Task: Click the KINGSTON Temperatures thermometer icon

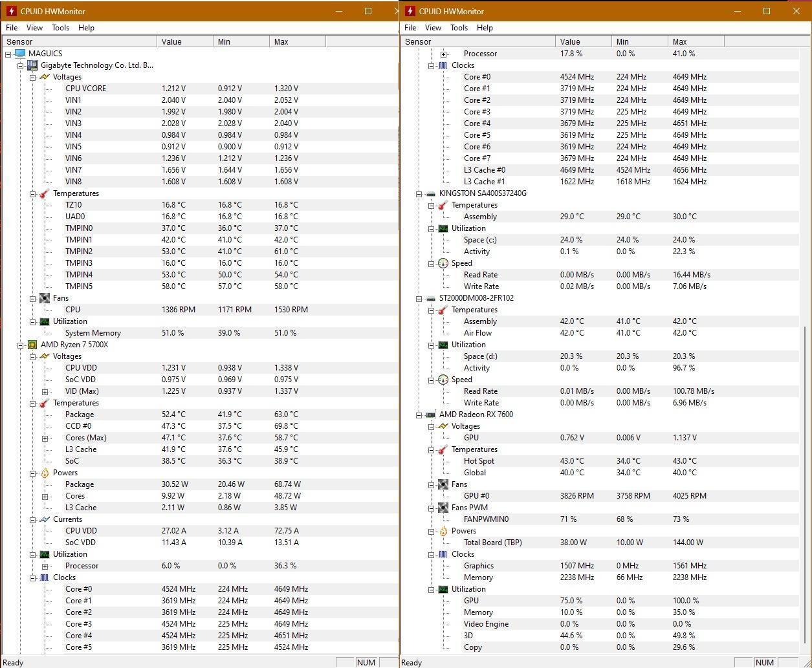Action: tap(443, 205)
